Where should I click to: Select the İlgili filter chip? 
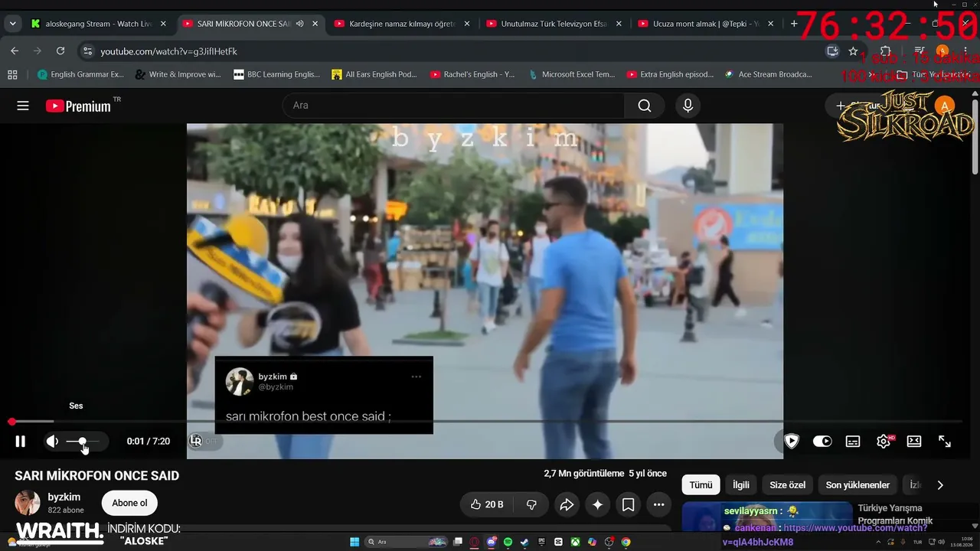pos(741,485)
